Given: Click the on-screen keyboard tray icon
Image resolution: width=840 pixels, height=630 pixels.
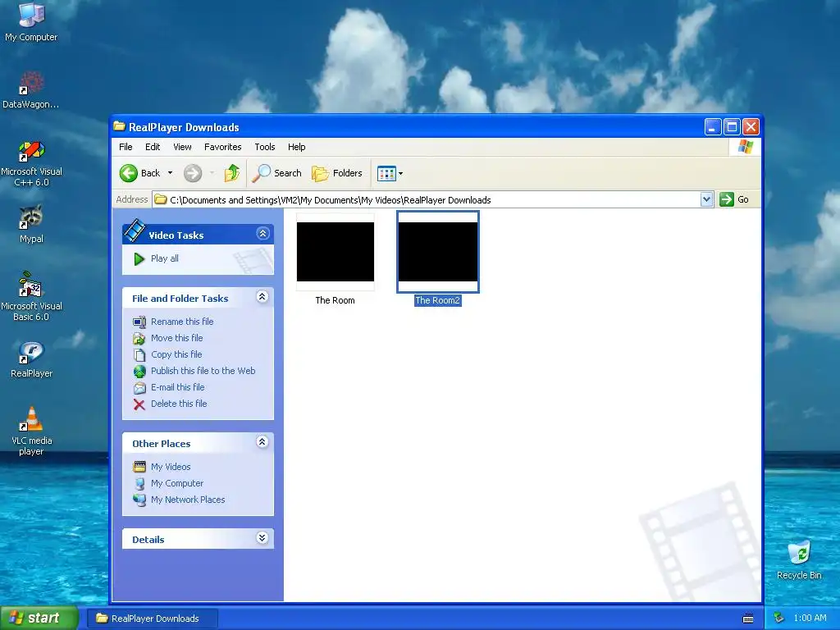Looking at the screenshot, I should tap(748, 619).
